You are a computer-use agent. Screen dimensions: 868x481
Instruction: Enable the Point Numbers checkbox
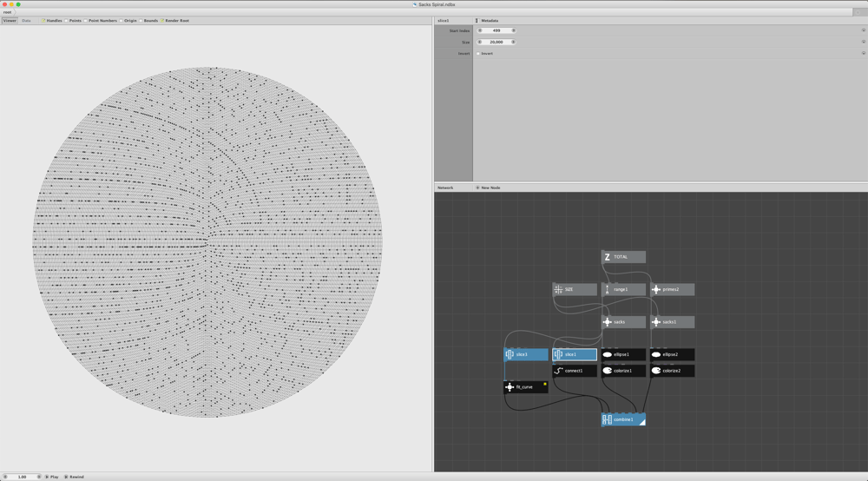(x=85, y=21)
